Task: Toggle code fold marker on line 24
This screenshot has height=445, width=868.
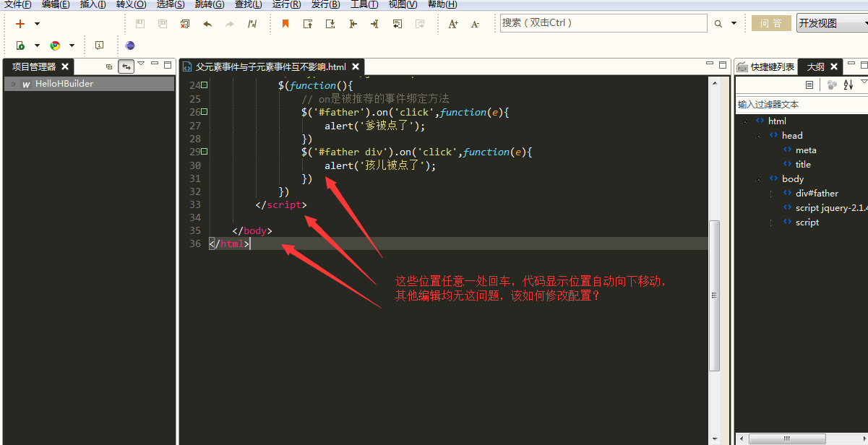Action: pyautogui.click(x=205, y=86)
